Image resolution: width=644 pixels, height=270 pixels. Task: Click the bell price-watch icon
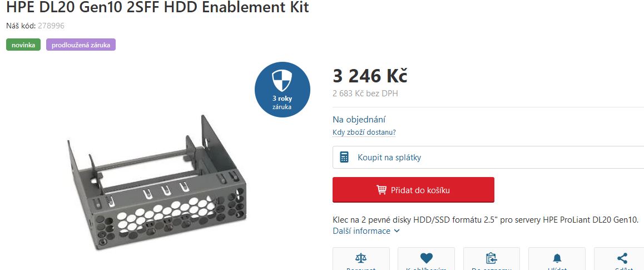(x=557, y=258)
